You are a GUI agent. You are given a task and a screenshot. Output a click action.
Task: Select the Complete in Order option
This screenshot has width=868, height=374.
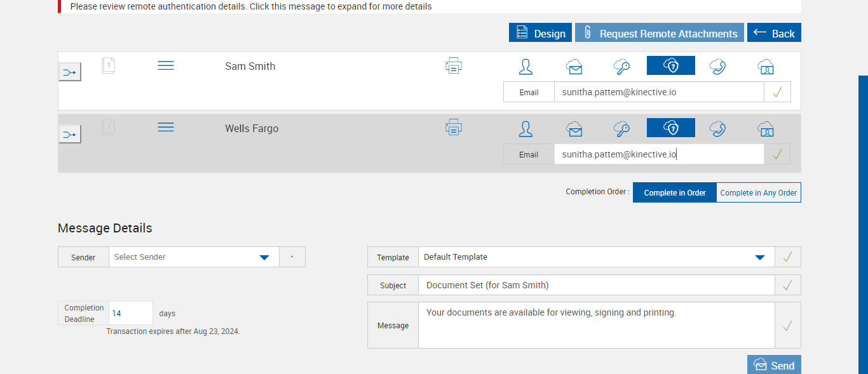click(675, 193)
